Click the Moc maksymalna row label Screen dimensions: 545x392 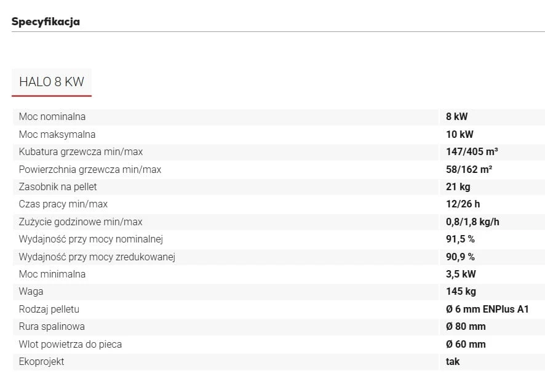57,134
